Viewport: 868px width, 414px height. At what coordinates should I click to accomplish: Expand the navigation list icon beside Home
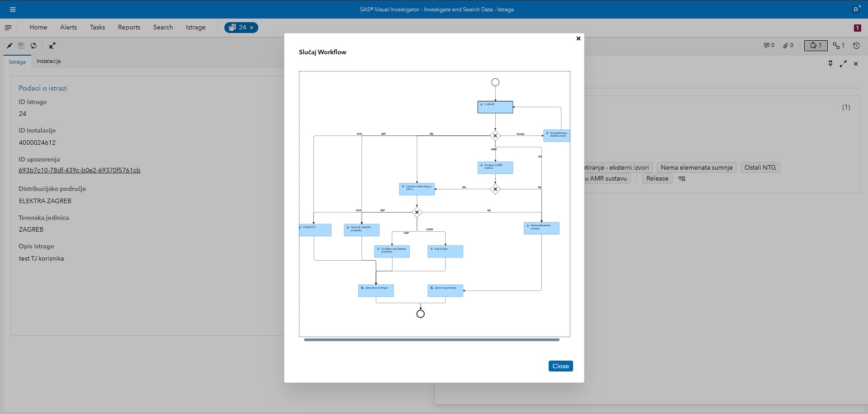[8, 28]
